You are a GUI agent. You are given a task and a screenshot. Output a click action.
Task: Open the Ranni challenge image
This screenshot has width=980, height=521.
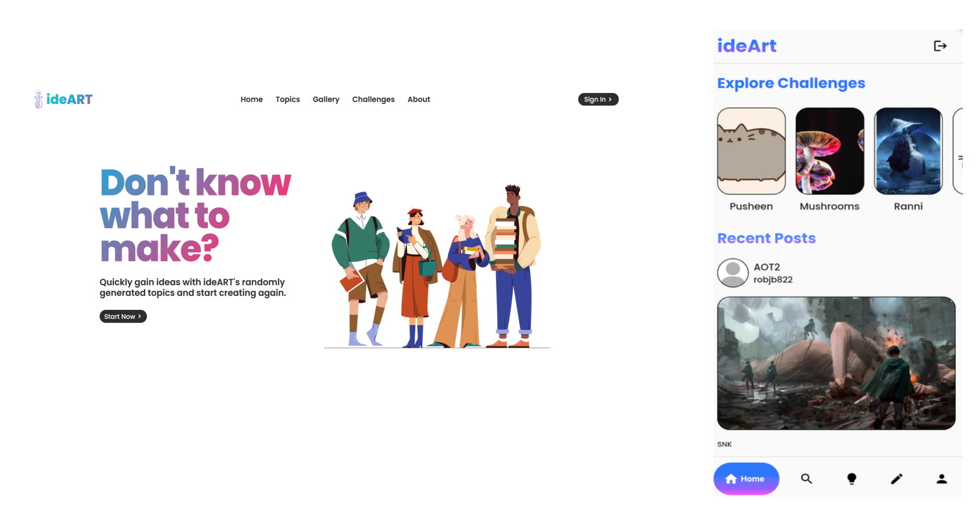coord(908,151)
